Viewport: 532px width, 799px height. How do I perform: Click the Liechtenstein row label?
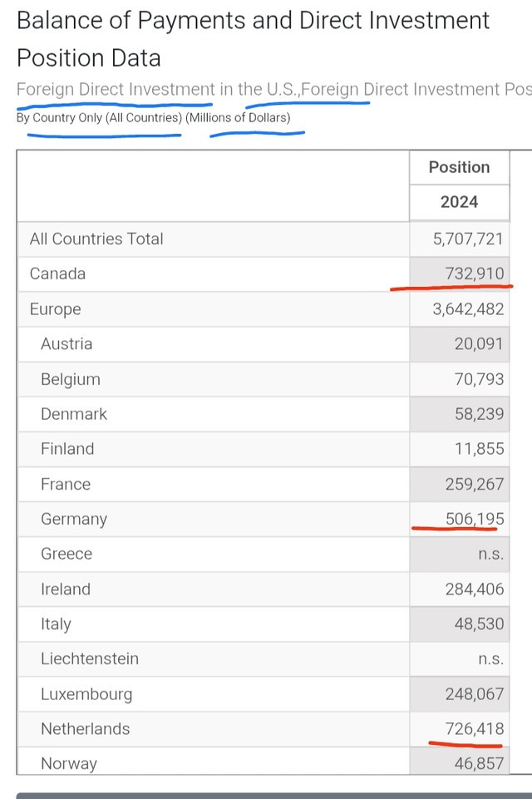[x=90, y=658]
